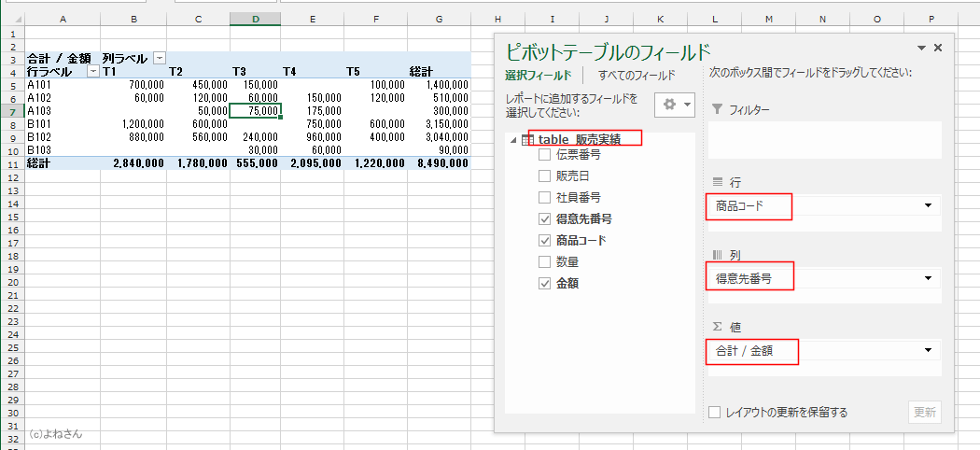Click the 更新 button
The width and height of the screenshot is (980, 450).
(924, 412)
